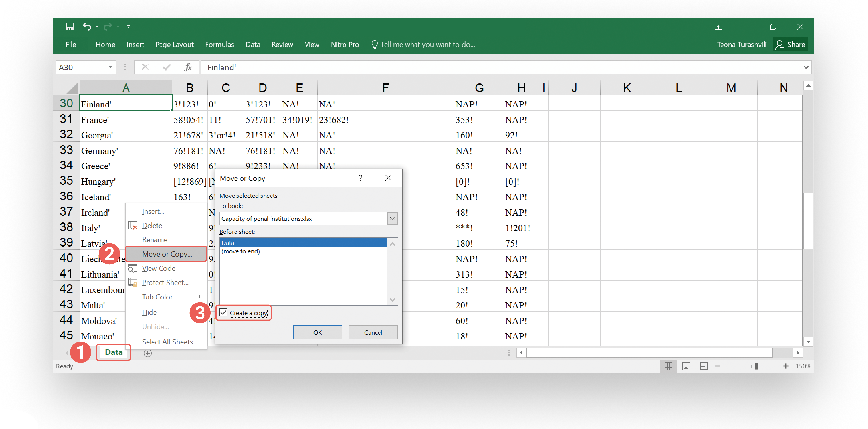Click the Ribbon Display Options icon
The height and width of the screenshot is (429, 868).
(718, 27)
